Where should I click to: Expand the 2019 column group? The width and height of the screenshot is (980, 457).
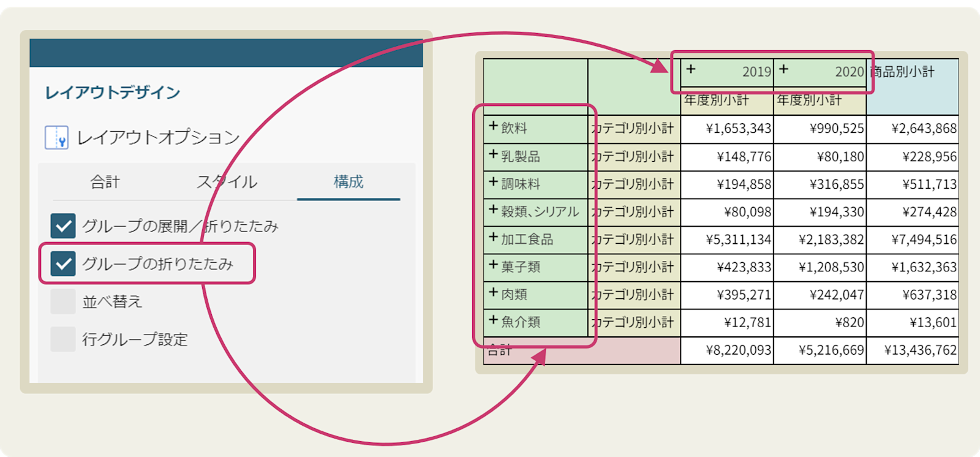[691, 69]
